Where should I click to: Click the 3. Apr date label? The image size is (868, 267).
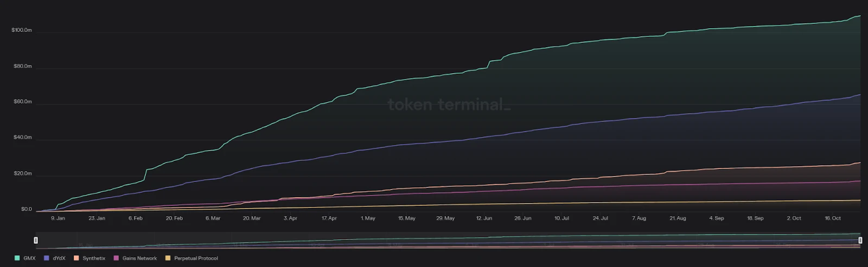[290, 218]
